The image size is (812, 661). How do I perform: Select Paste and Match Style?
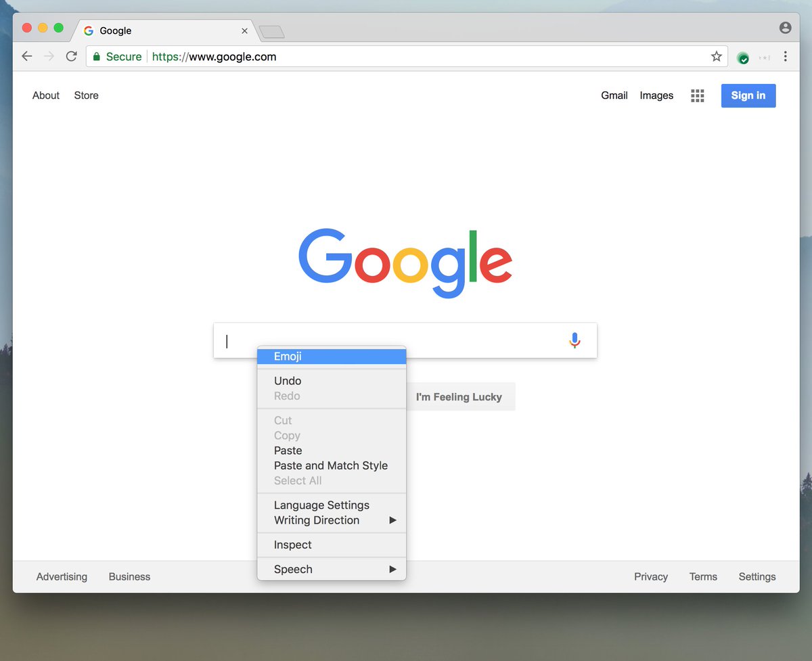(332, 465)
